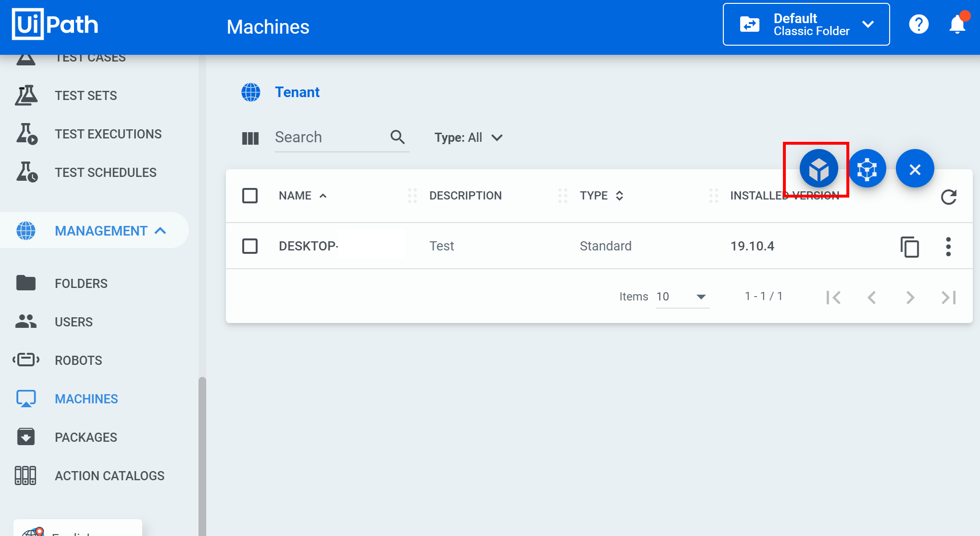The width and height of the screenshot is (980, 536).
Task: Click the Tenant link
Action: tap(297, 92)
